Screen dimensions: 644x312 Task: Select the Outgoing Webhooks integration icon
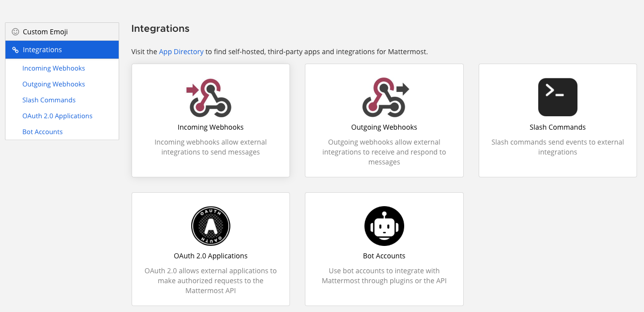click(384, 97)
